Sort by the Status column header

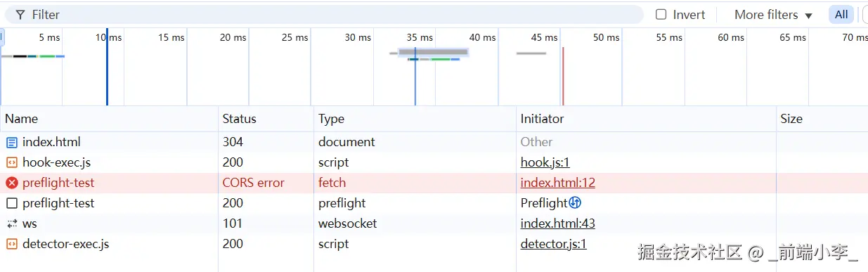(240, 119)
